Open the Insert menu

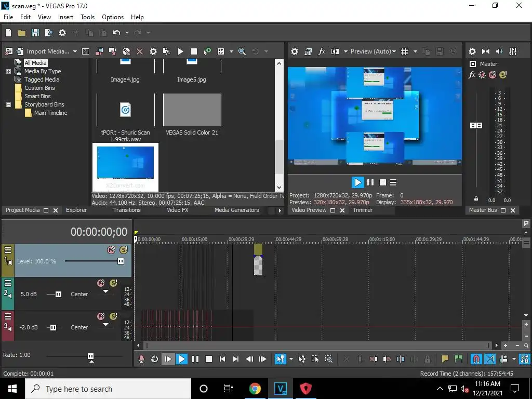click(x=65, y=17)
